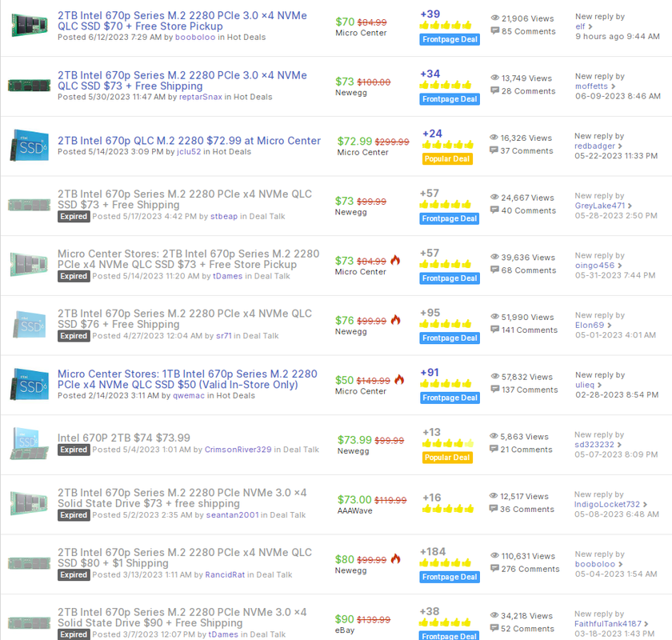
Task: Click the Expired tag on the AAAWave $73 deal
Action: pos(74,515)
